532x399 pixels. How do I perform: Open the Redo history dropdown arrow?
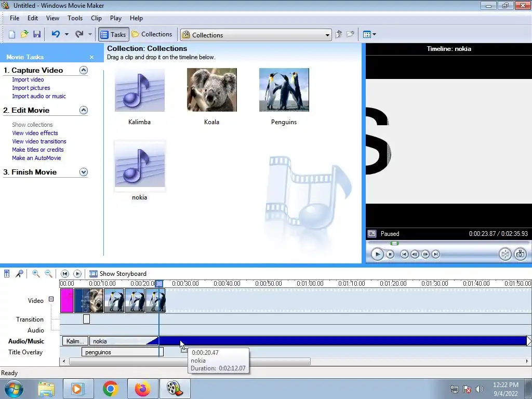(x=90, y=34)
